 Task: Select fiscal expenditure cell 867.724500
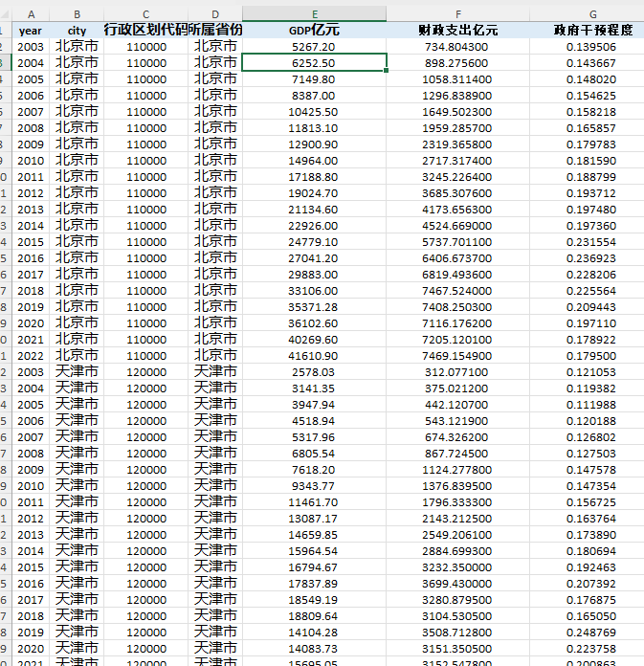458,454
